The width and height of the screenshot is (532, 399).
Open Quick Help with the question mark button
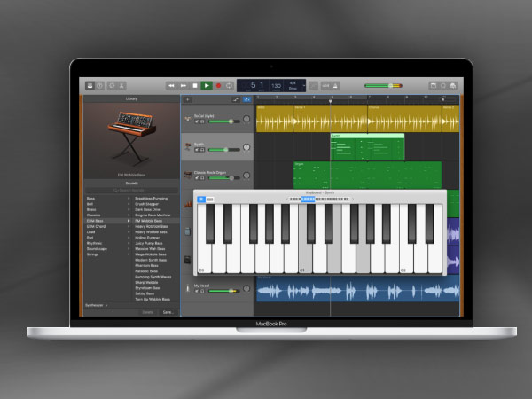(x=99, y=86)
